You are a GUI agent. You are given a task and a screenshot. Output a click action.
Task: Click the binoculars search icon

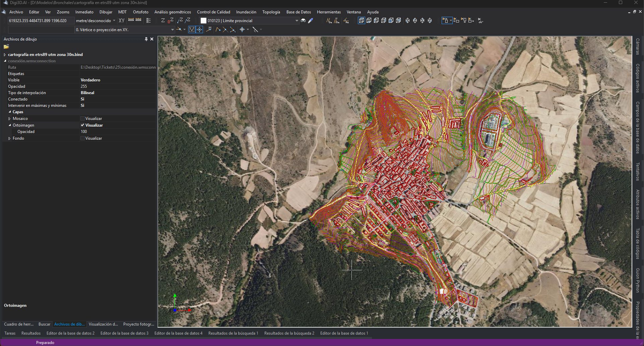coord(303,20)
